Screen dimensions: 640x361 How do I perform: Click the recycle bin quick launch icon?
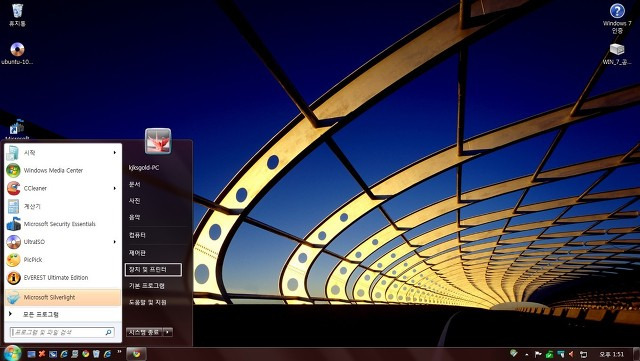[x=96, y=354]
